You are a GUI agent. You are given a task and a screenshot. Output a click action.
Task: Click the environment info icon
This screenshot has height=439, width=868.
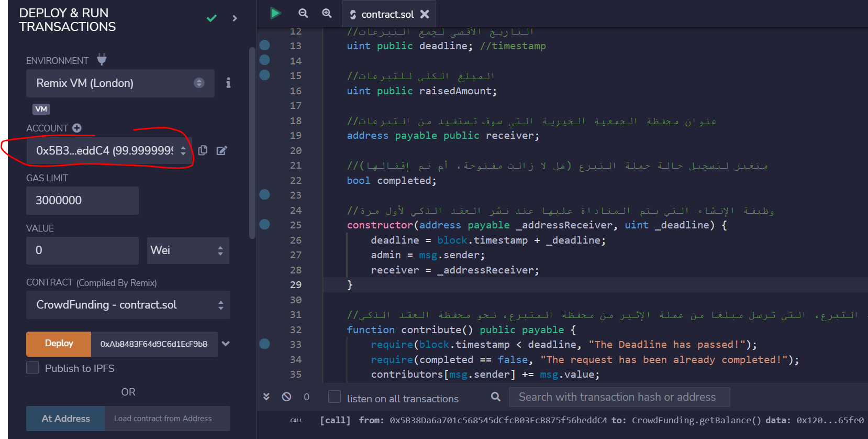228,83
